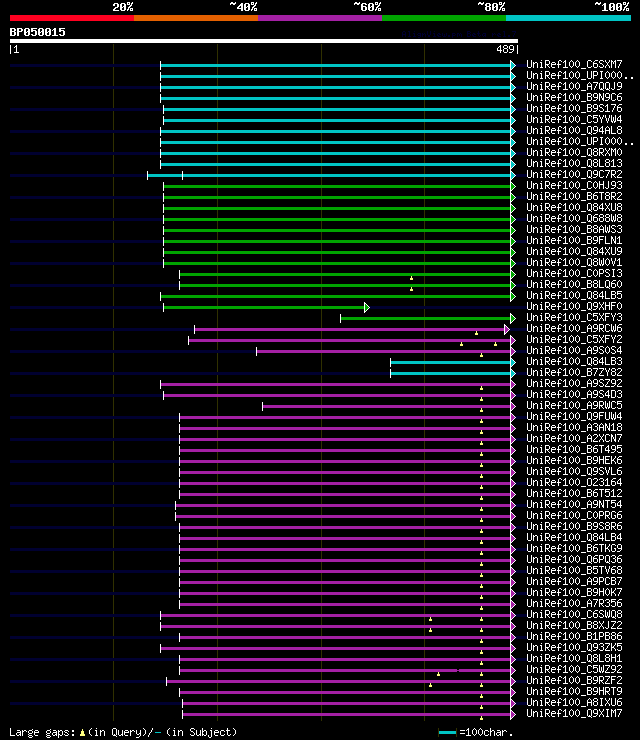Open hit UniRef100_Q9C7R2

(574, 174)
